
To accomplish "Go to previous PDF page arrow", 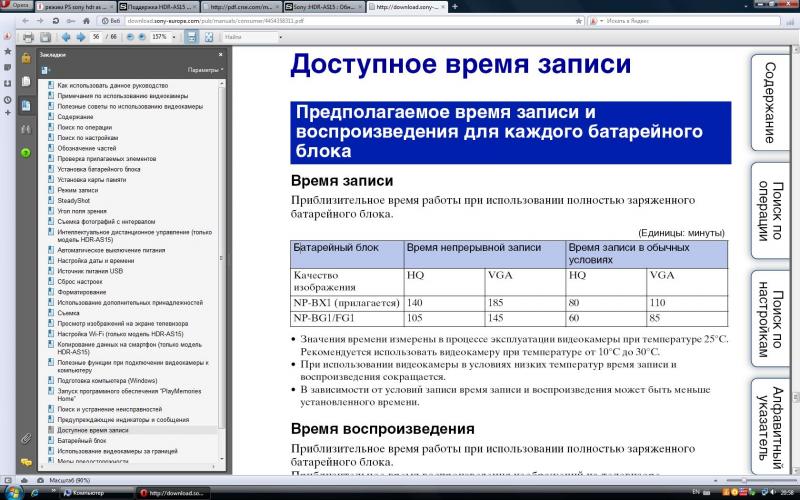I will pyautogui.click(x=66, y=37).
